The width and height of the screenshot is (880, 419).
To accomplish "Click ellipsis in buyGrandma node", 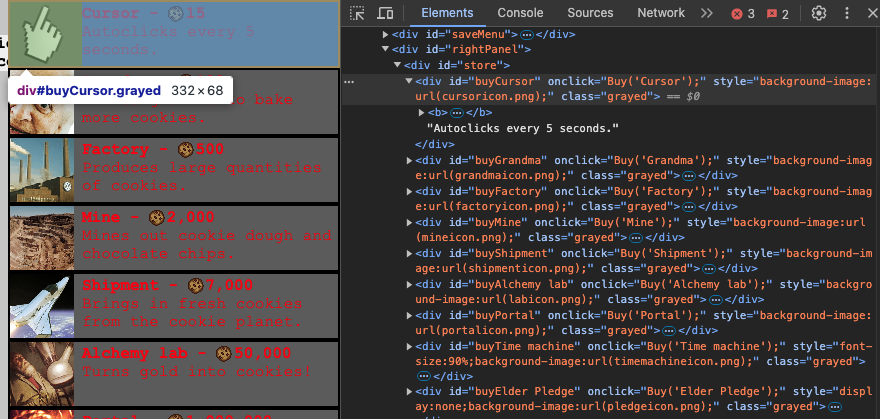I will pyautogui.click(x=690, y=176).
